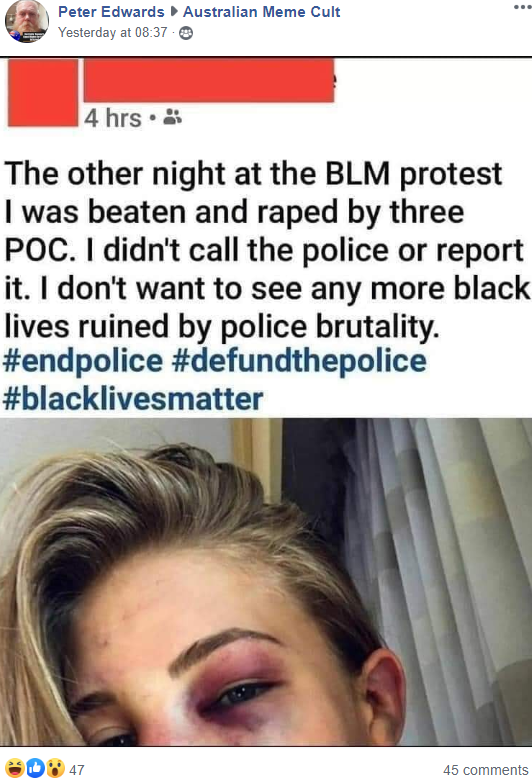Image resolution: width=532 pixels, height=782 pixels.
Task: Open Peter Edwards' profile link
Action: coord(111,11)
